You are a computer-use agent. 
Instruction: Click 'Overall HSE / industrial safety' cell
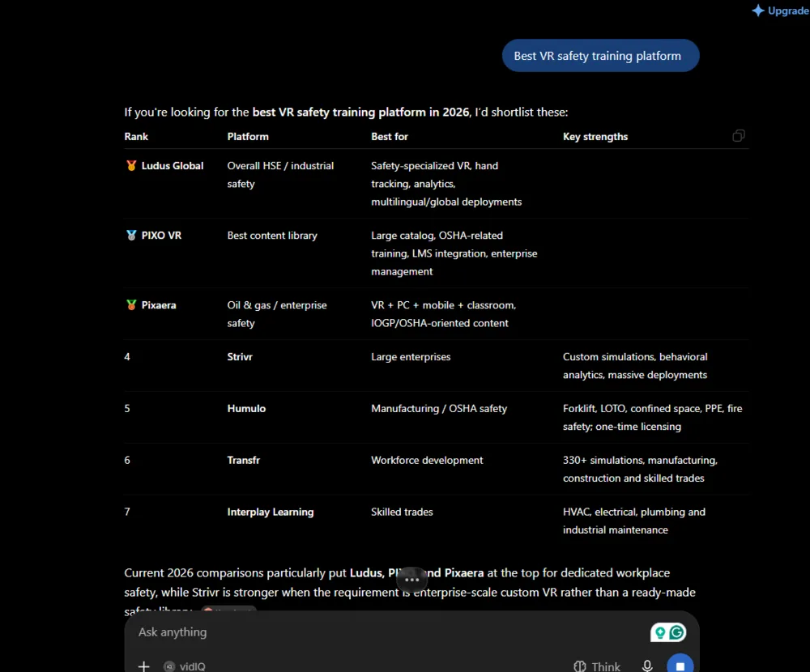(280, 175)
